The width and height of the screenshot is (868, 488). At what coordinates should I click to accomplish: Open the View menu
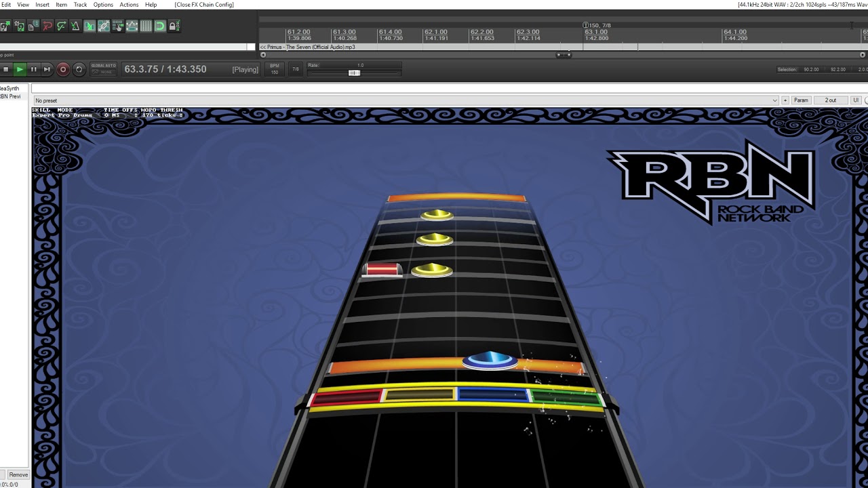[x=23, y=5]
